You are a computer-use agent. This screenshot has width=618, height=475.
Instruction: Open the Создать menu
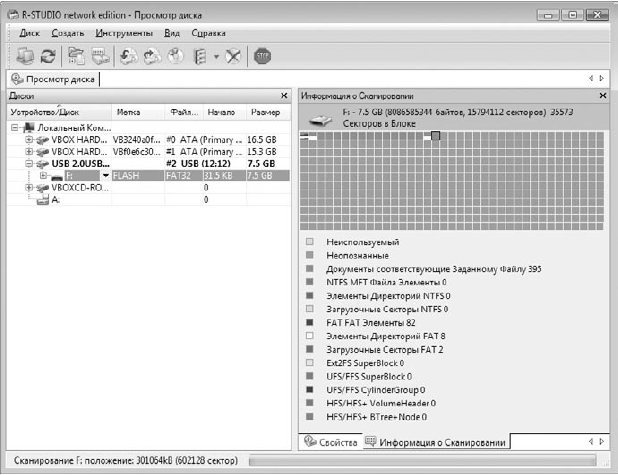pyautogui.click(x=68, y=33)
